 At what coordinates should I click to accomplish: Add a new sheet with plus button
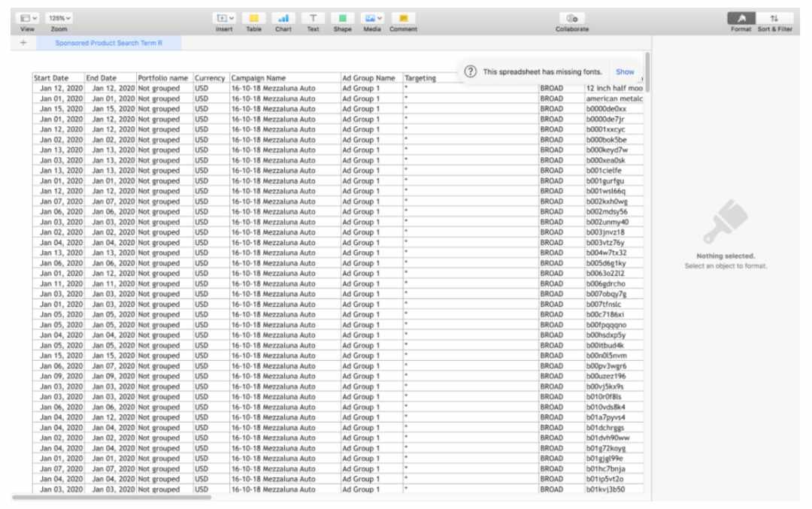click(x=23, y=42)
